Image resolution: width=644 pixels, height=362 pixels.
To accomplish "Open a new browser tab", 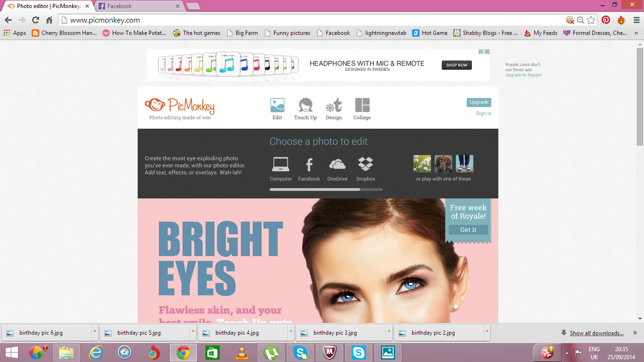I will 193,6.
